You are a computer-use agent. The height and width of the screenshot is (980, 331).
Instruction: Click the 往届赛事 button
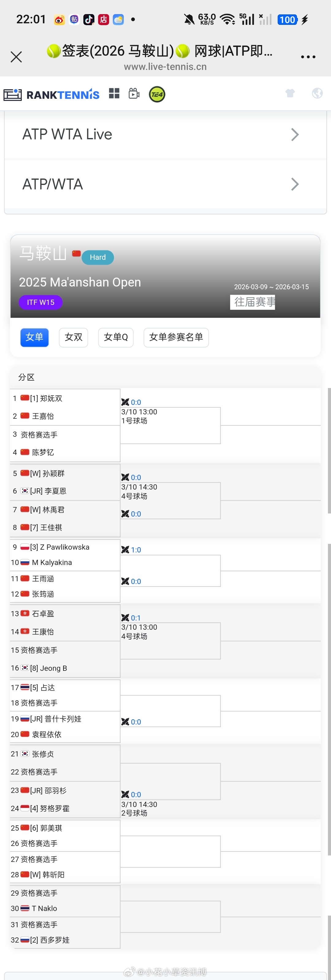tap(252, 302)
